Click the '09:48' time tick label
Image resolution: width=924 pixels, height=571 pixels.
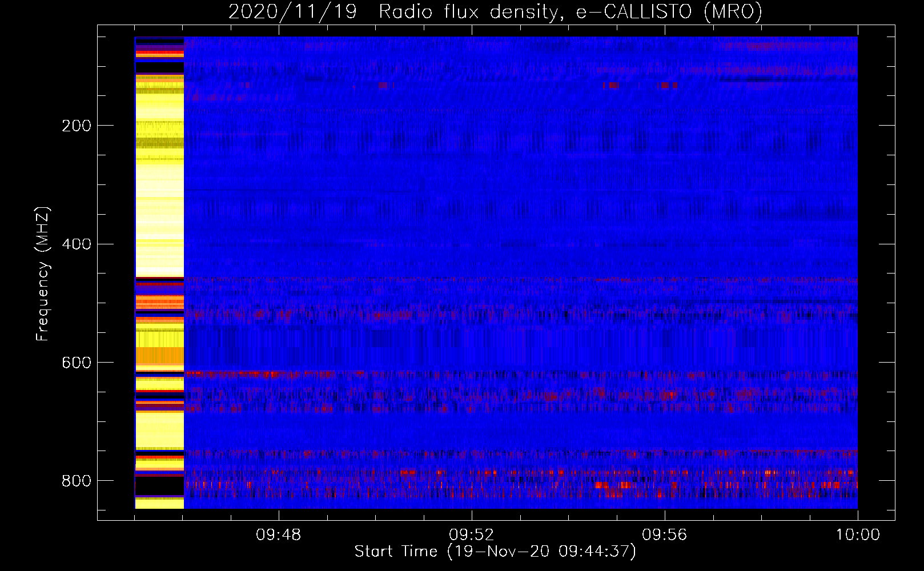[x=279, y=535]
